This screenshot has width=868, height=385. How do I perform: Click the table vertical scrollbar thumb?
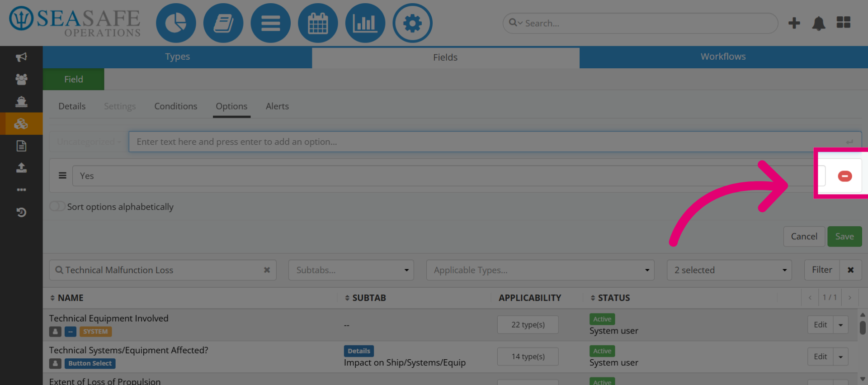(x=863, y=328)
